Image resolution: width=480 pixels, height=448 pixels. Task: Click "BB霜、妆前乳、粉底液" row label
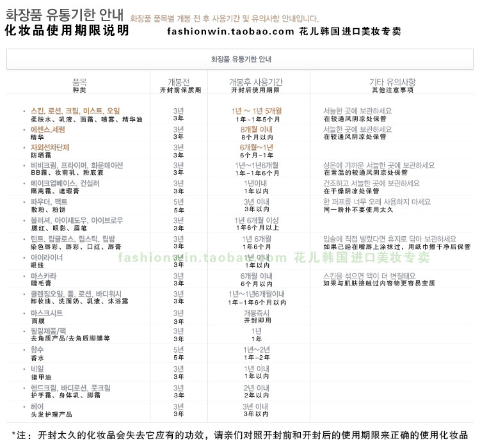67,173
